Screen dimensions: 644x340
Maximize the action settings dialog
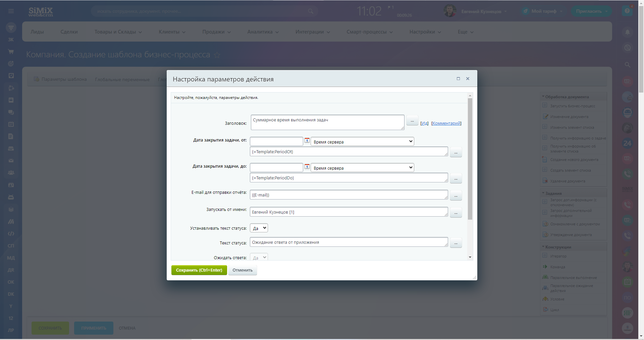[x=458, y=79]
